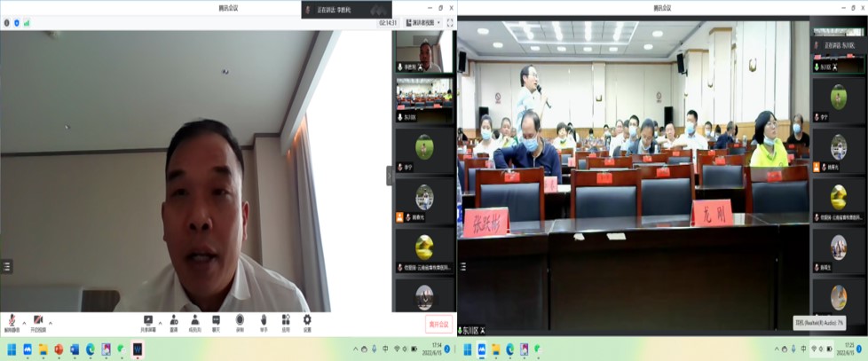Click the blue security shield icon
868x361 pixels.
coord(16,23)
